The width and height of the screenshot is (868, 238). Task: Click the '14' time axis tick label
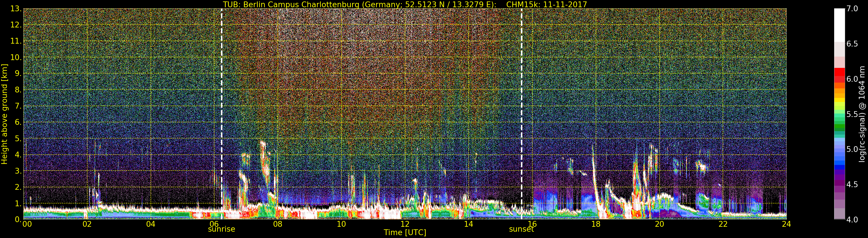[468, 224]
